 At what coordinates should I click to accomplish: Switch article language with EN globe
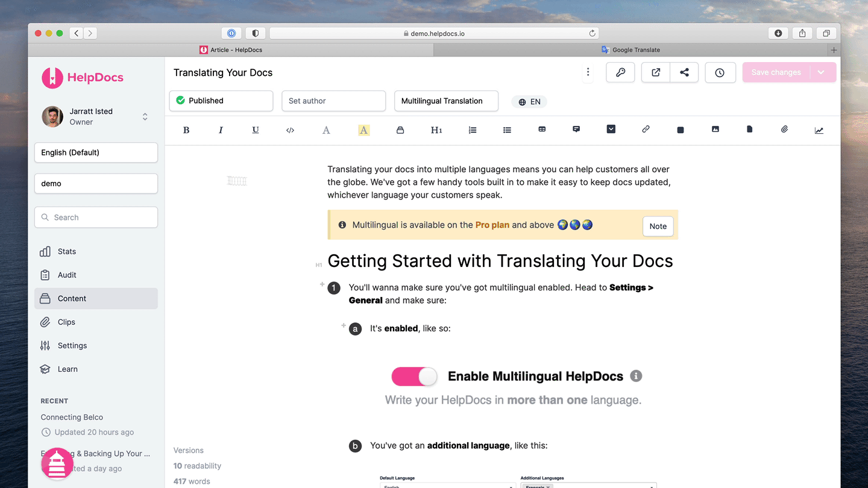click(529, 102)
